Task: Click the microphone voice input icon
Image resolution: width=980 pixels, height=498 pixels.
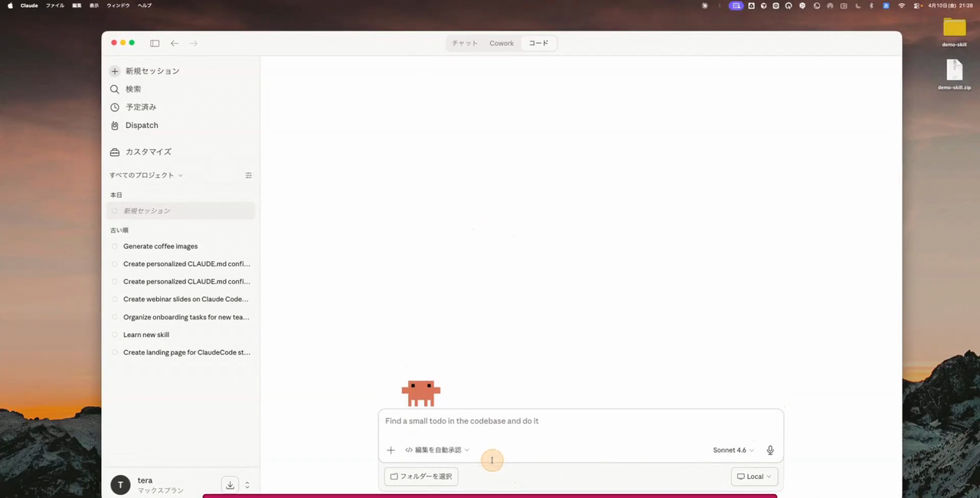Action: (x=770, y=450)
